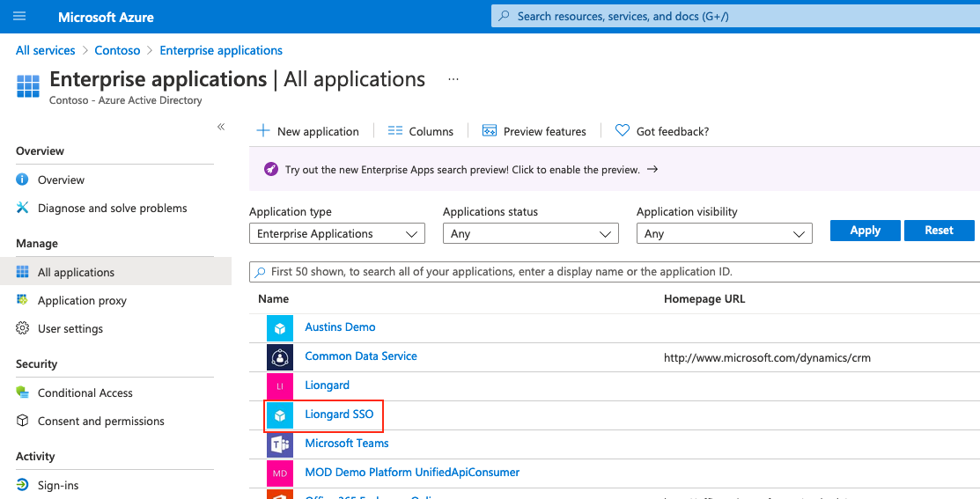The image size is (980, 499).
Task: Click the heart icon for feedback
Action: coord(622,131)
